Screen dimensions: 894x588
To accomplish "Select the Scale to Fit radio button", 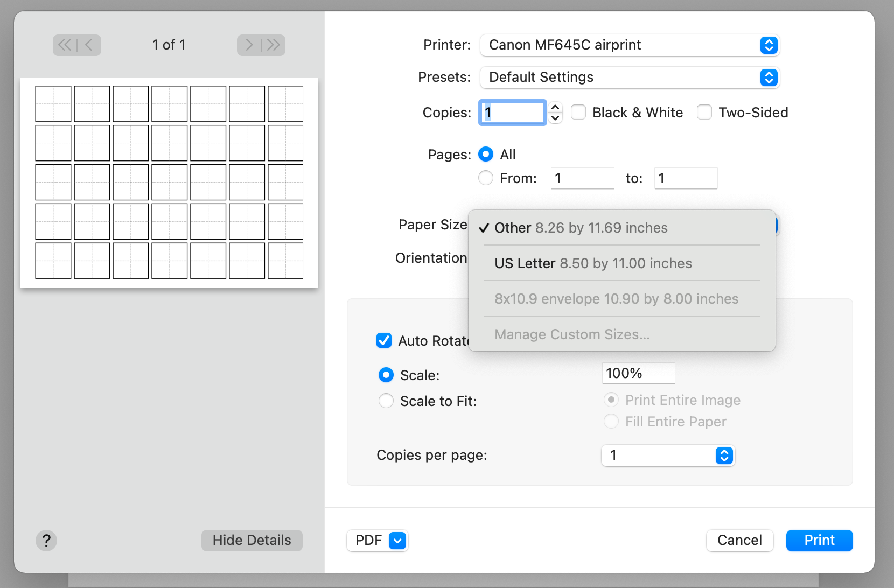I will pos(386,401).
